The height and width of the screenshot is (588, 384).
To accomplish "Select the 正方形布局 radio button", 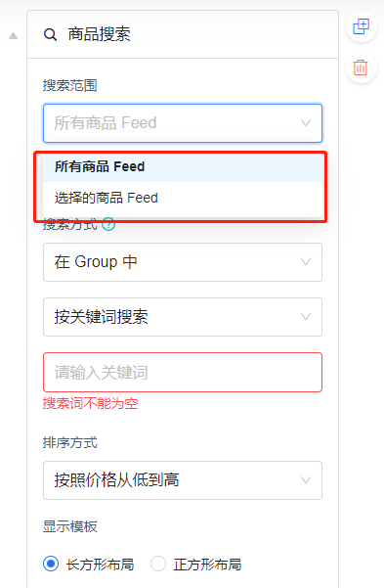I will point(158,564).
